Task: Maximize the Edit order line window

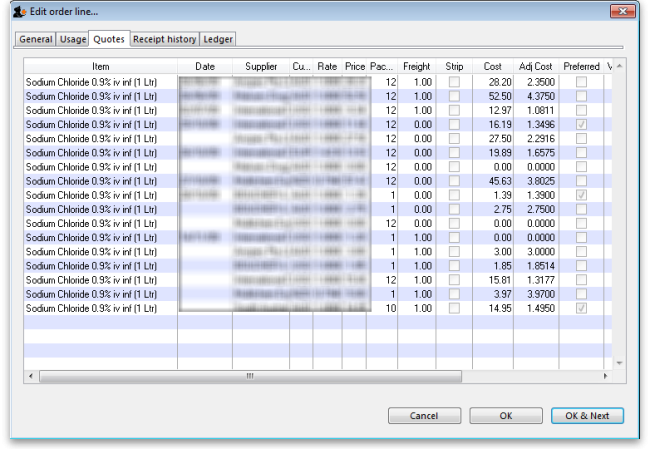Action: (x=591, y=11)
